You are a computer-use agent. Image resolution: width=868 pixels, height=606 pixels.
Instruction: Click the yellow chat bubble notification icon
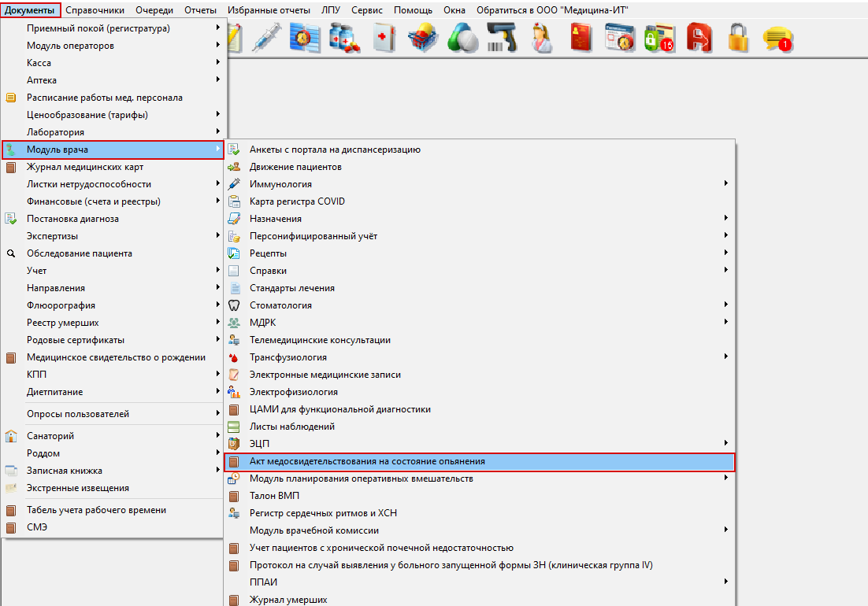pos(777,38)
